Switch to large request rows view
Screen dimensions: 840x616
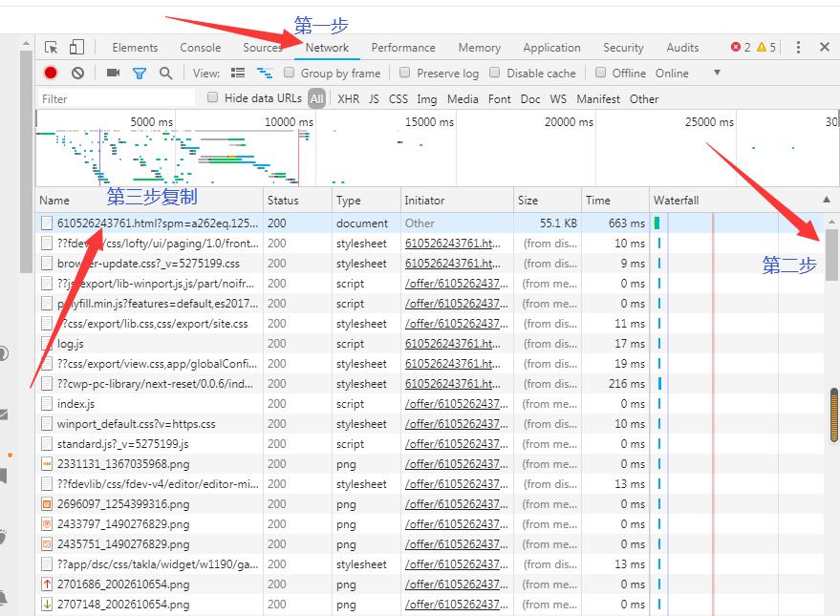click(238, 73)
